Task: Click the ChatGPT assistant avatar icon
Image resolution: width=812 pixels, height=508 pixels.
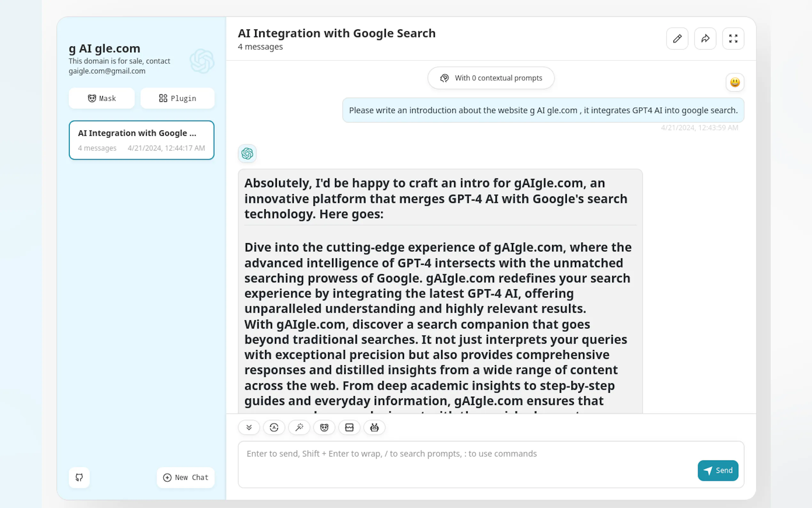Action: [x=247, y=154]
